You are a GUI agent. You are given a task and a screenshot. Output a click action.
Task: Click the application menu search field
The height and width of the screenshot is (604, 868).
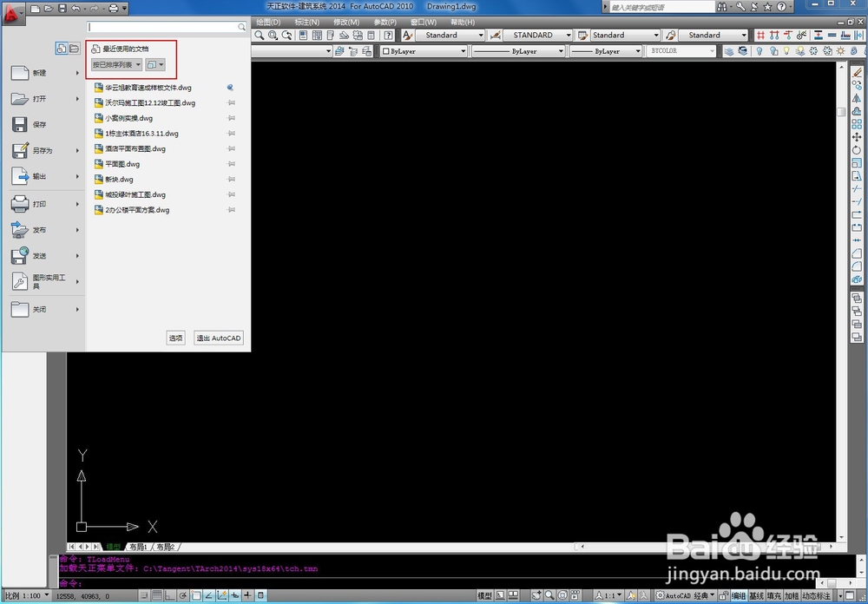click(x=167, y=27)
